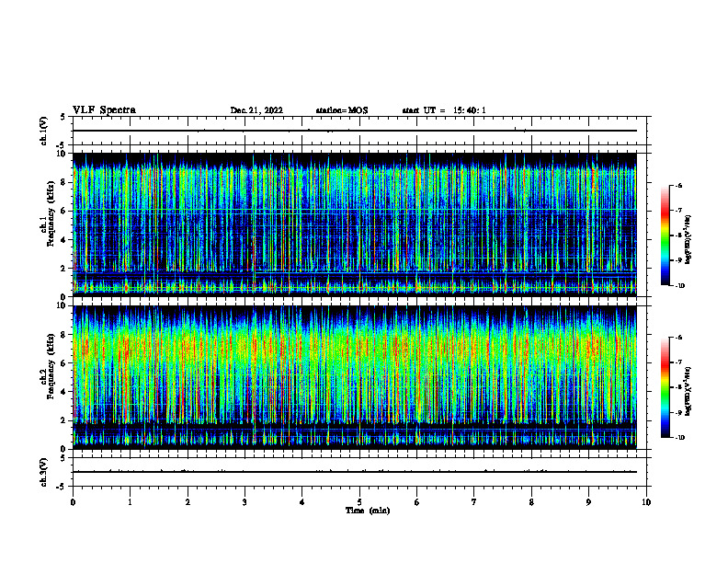This screenshot has width=728, height=563.
Task: Click time axis tick label "9"
Action: tap(588, 502)
